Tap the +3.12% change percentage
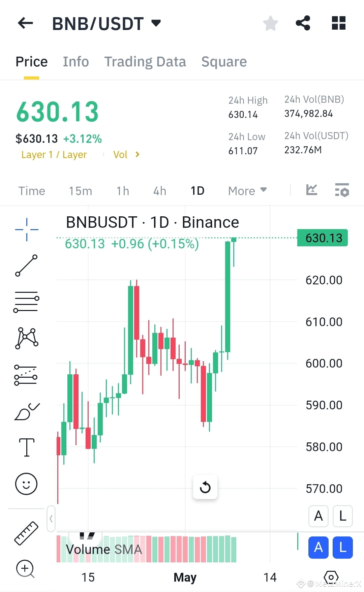This screenshot has width=364, height=592. click(83, 139)
